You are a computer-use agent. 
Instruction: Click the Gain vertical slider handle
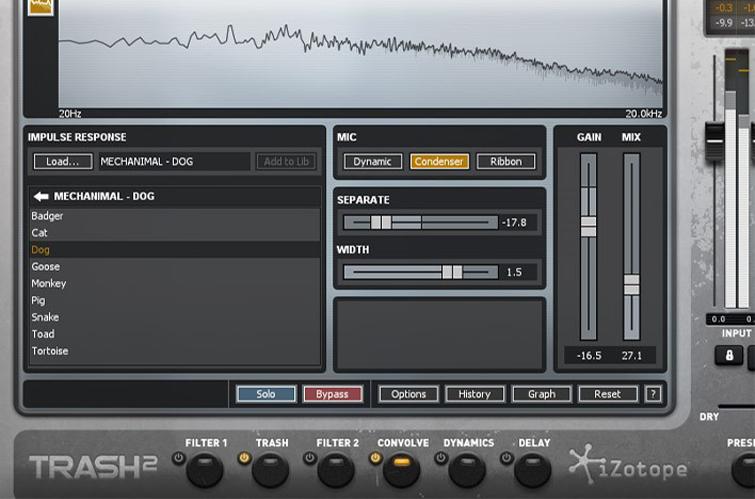coord(588,226)
